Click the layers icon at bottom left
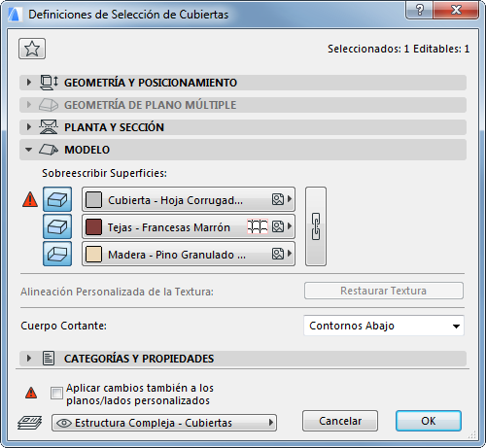The width and height of the screenshot is (486, 448). point(29,423)
